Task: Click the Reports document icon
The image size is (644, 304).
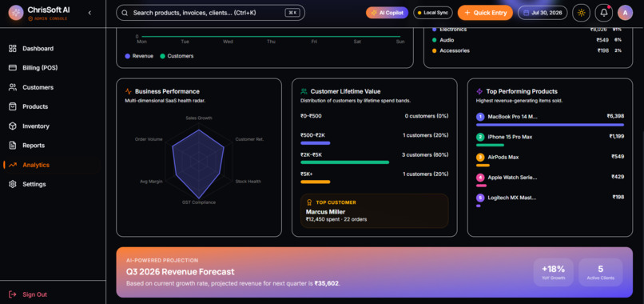Action: [13, 146]
